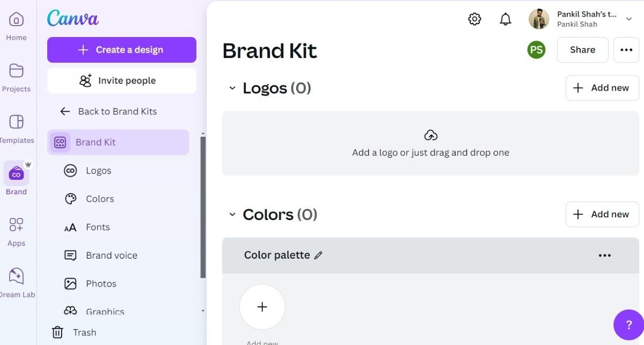The height and width of the screenshot is (345, 644).
Task: Collapse the Colors section
Action: coord(232,214)
